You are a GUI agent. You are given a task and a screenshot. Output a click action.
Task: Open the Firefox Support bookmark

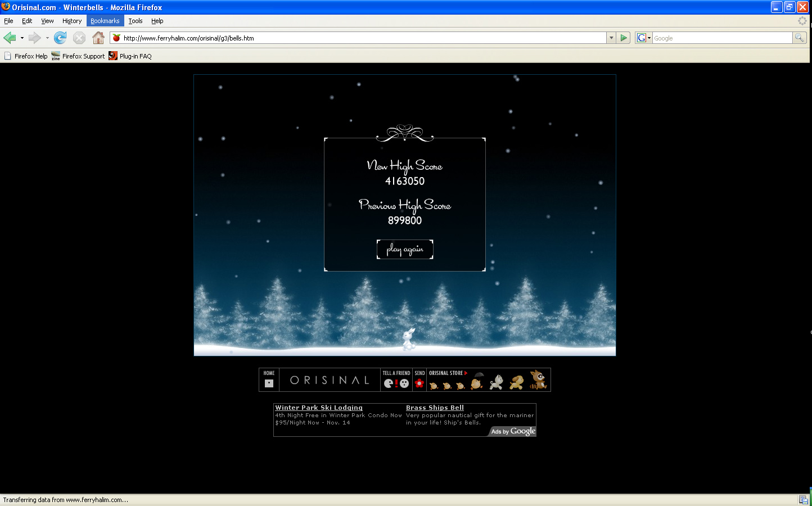point(78,56)
